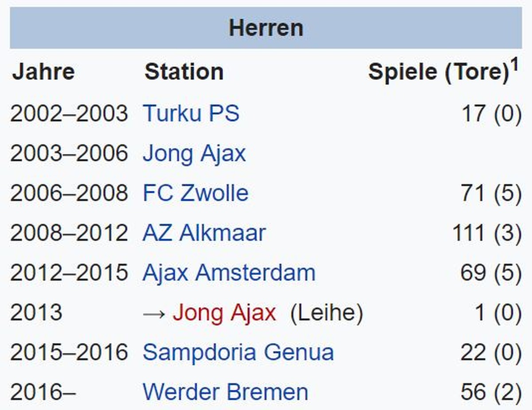Open the AZ Alkmaar club link

pyautogui.click(x=204, y=233)
